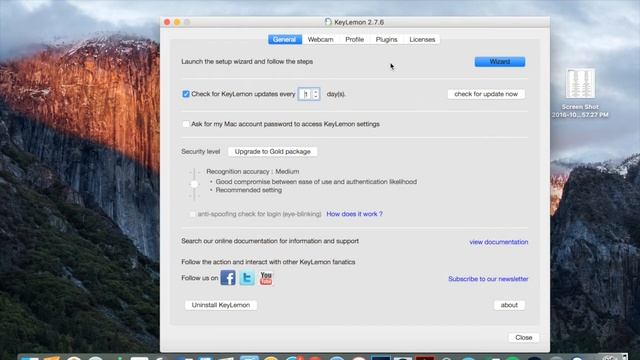Click the red close window button

click(x=167, y=22)
